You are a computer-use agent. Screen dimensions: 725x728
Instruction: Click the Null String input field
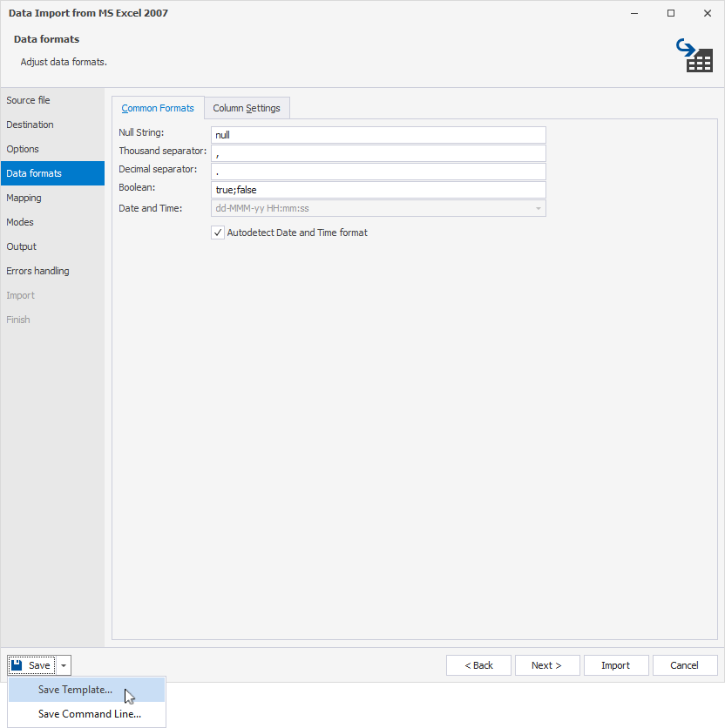point(378,135)
